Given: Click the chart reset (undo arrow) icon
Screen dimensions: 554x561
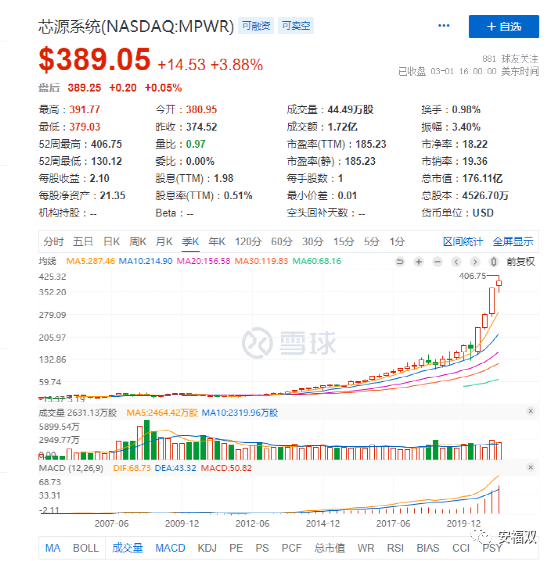Looking at the screenshot, I should (x=400, y=262).
